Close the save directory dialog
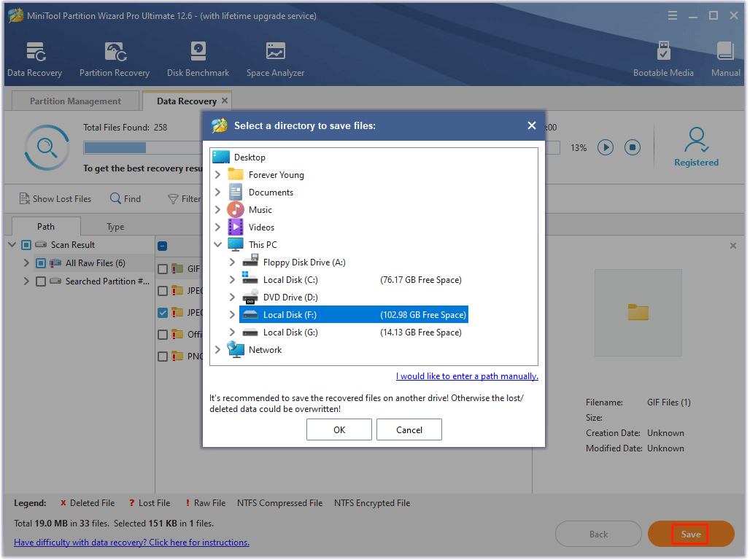 (x=531, y=125)
